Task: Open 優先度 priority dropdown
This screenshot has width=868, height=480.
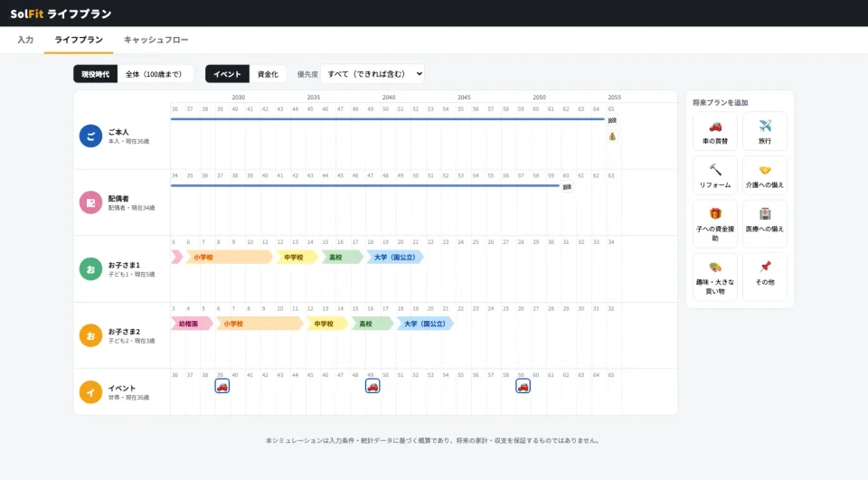Action: pos(373,73)
